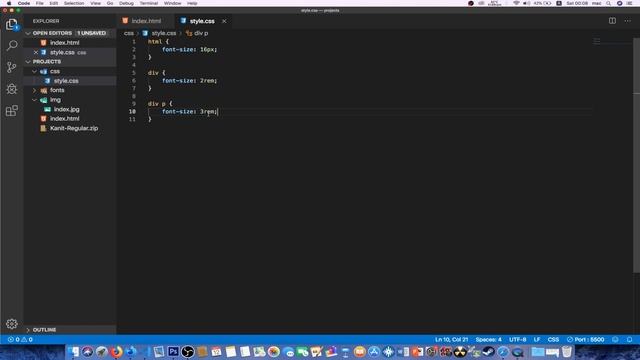This screenshot has height=360, width=640.
Task: Open Firefox from the dock
Action: click(x=116, y=351)
